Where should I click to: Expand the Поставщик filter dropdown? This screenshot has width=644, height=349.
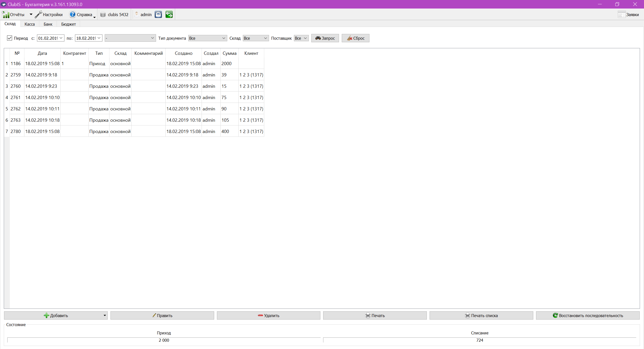point(301,38)
